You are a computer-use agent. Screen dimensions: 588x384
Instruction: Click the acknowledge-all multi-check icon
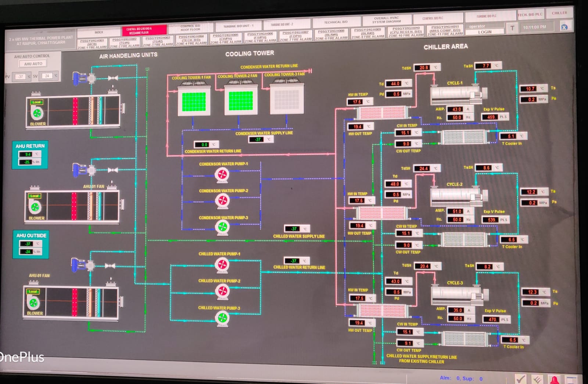click(x=537, y=379)
